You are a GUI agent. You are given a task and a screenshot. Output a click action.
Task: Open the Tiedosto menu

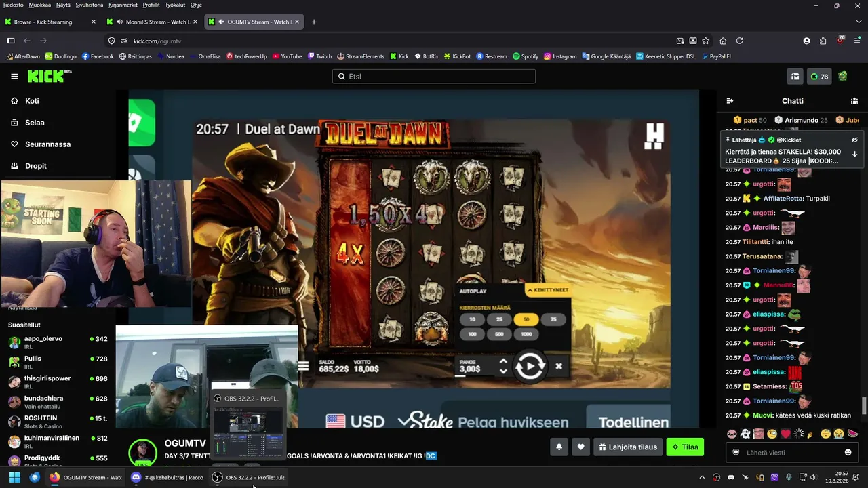coord(13,5)
